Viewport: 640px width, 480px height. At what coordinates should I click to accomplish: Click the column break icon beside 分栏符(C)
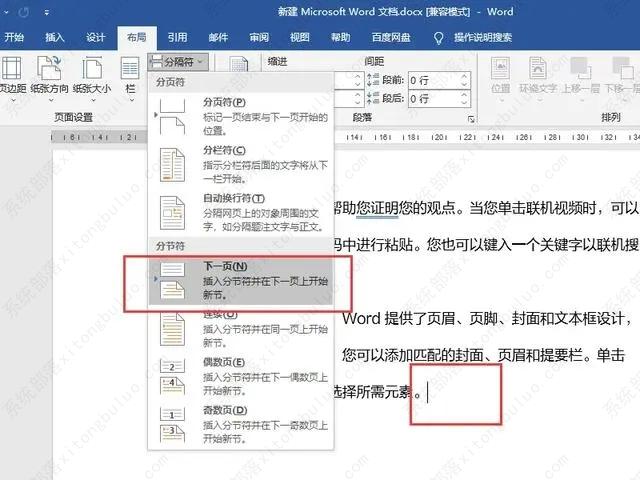coord(172,165)
